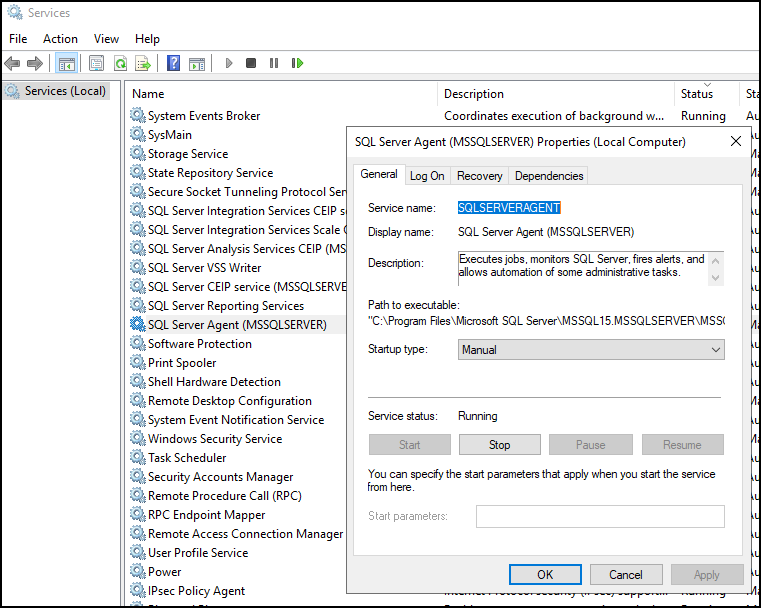Click gear icon of IPsec Policy Agent
The image size is (761, 608).
[138, 590]
